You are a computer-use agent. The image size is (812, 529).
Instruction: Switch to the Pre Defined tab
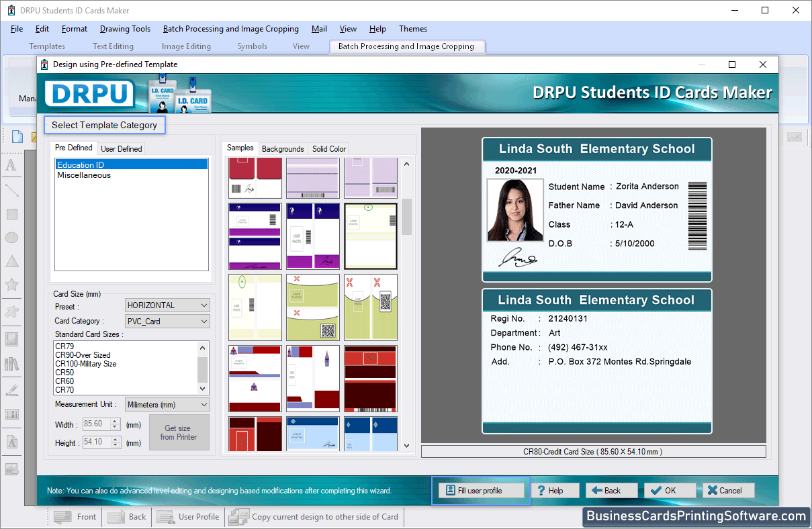click(x=74, y=148)
